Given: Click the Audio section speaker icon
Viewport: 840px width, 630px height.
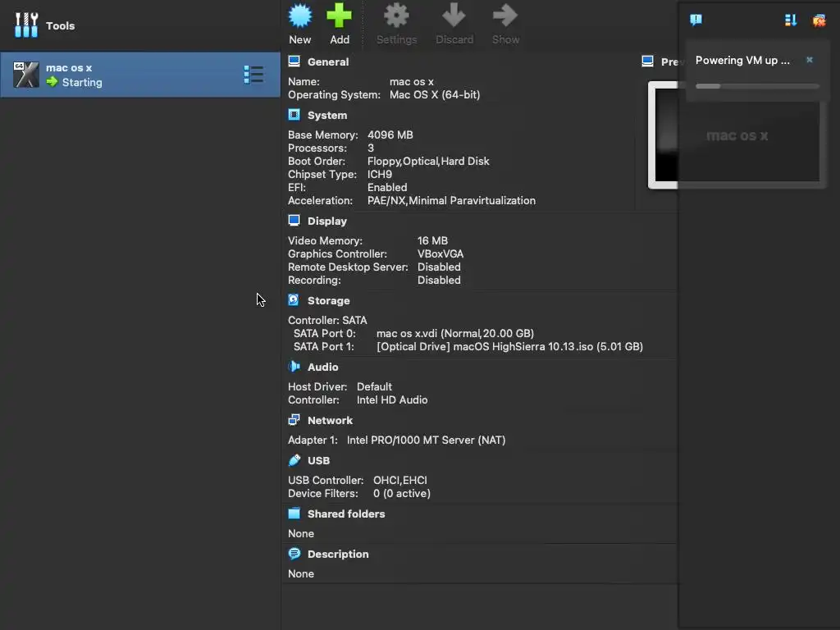Looking at the screenshot, I should click(294, 367).
